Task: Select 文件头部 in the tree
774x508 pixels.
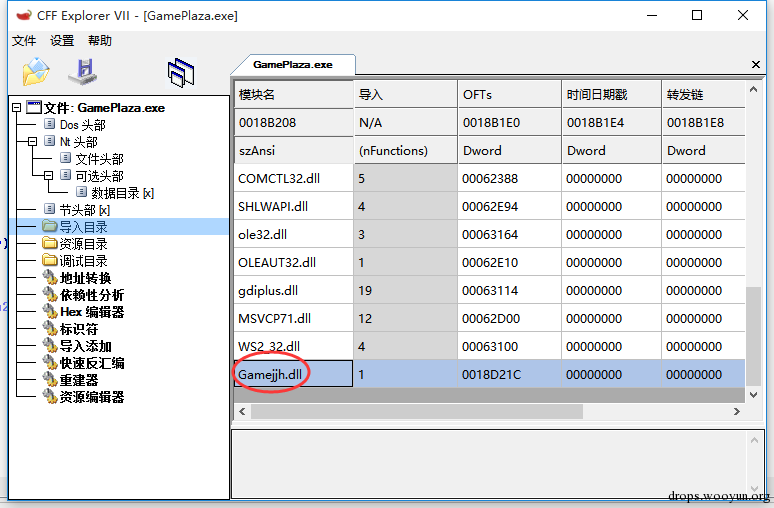Action: (99, 159)
